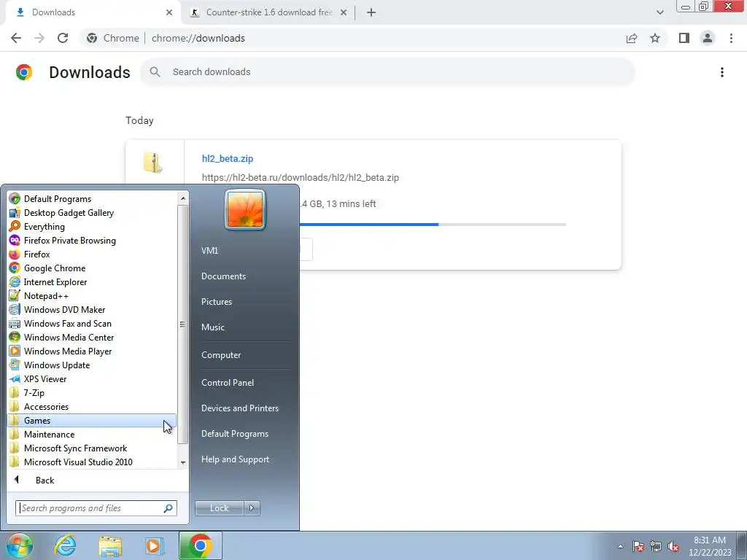The width and height of the screenshot is (747, 560).
Task: Click the Search programs and files box
Action: coord(96,508)
